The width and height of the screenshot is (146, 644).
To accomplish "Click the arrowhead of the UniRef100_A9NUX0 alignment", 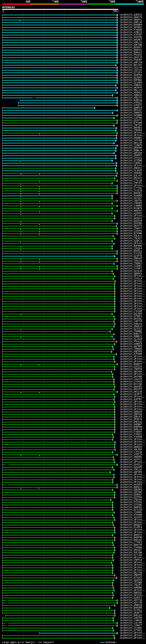I will (x=116, y=85).
